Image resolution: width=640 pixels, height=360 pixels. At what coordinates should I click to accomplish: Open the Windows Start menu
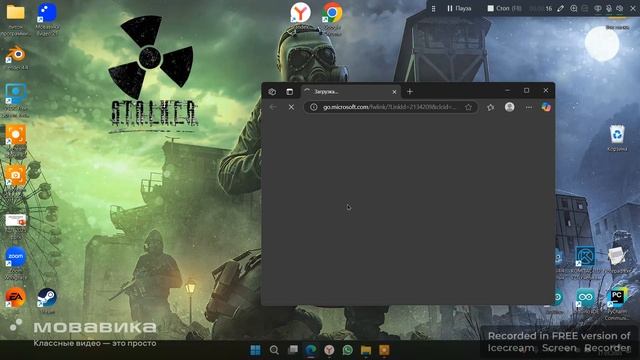point(256,350)
